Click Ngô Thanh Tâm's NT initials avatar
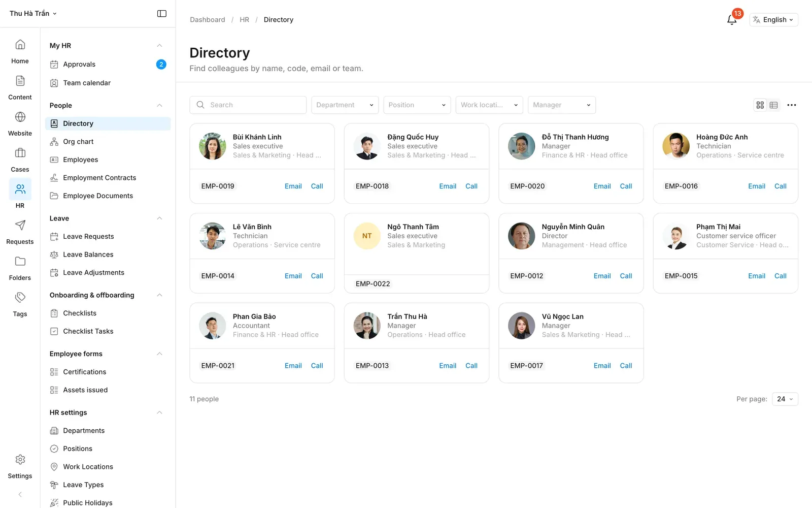 pyautogui.click(x=367, y=236)
